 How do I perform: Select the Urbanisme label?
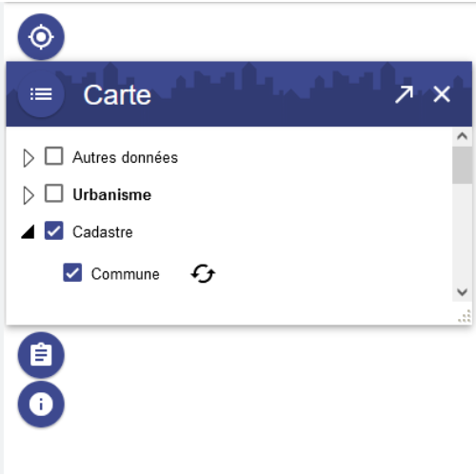(112, 195)
